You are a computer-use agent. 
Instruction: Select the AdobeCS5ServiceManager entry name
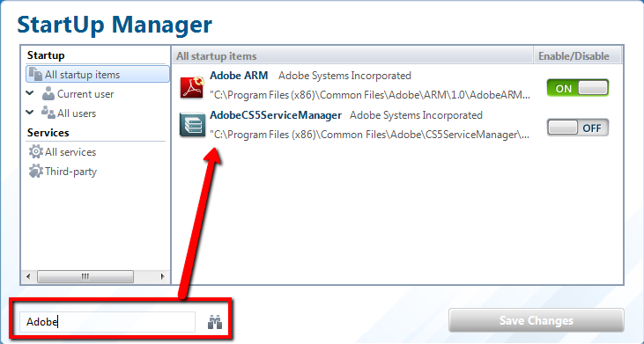click(276, 115)
